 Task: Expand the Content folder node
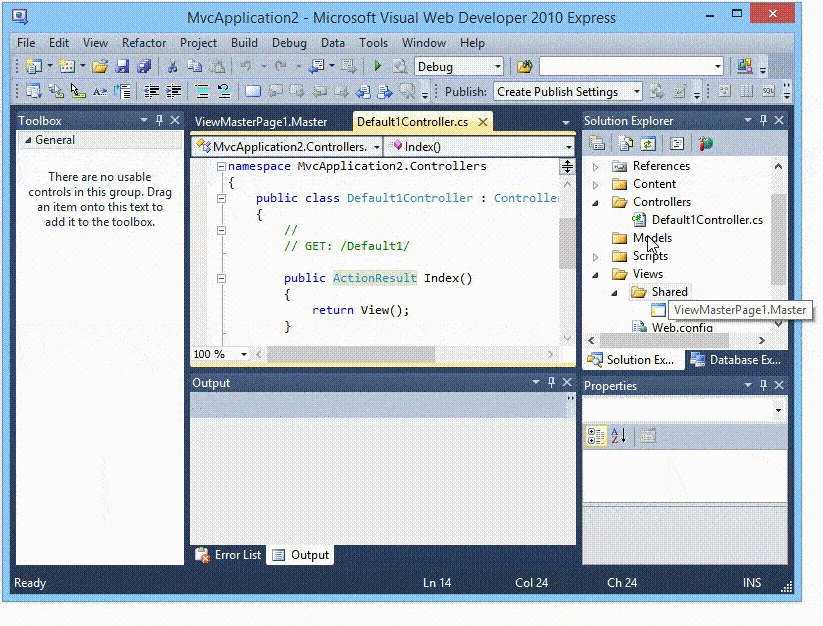click(x=596, y=185)
